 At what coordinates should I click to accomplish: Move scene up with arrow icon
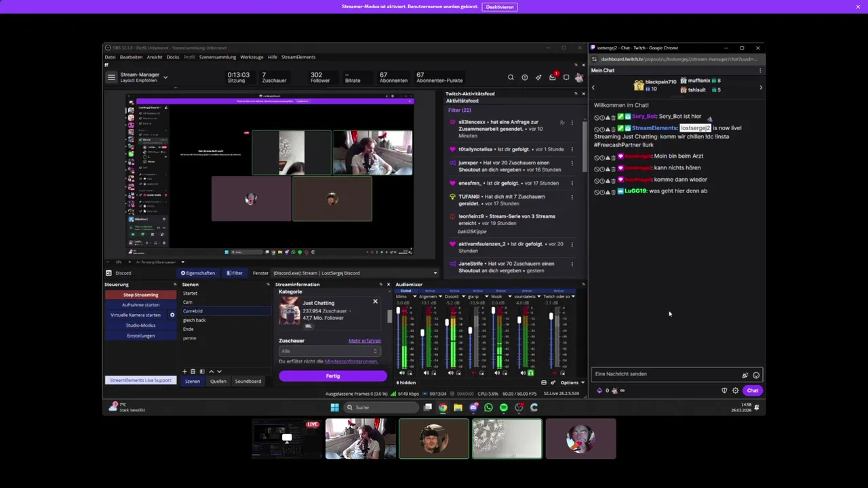[x=211, y=371]
